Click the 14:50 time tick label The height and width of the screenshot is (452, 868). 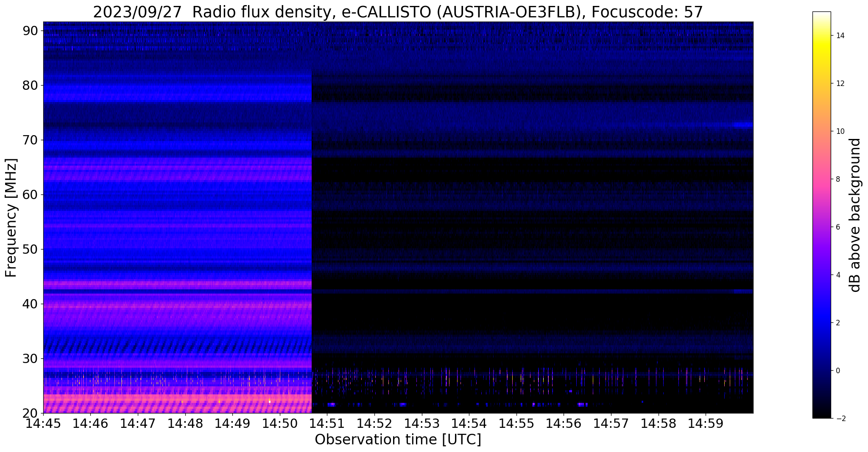click(280, 423)
